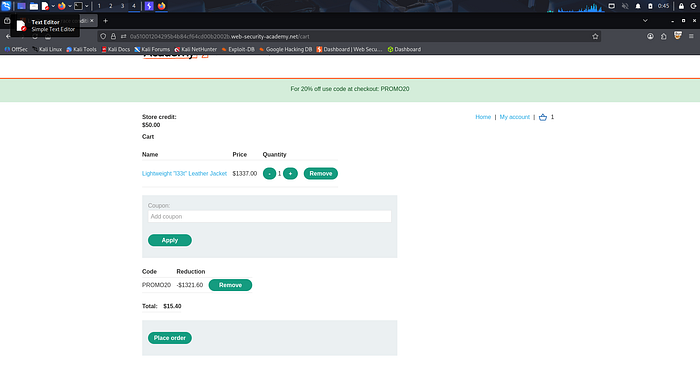
Task: Open the Kali Forums bookmark
Action: tap(152, 50)
